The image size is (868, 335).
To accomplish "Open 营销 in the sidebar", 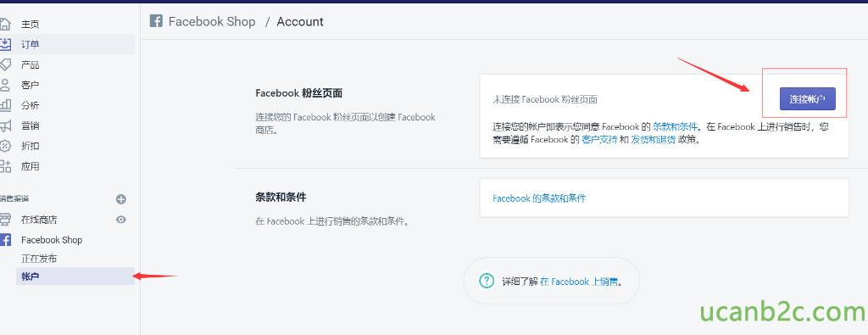I will click(31, 126).
